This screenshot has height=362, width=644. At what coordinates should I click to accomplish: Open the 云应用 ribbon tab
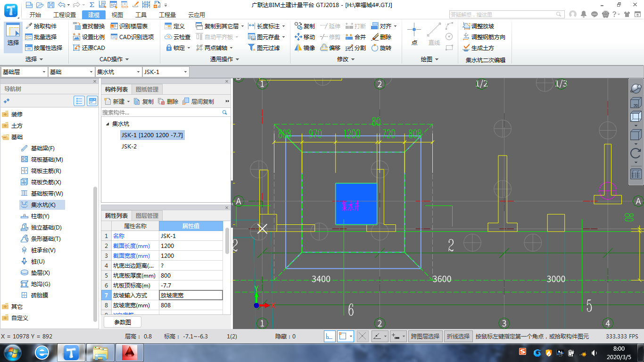197,15
